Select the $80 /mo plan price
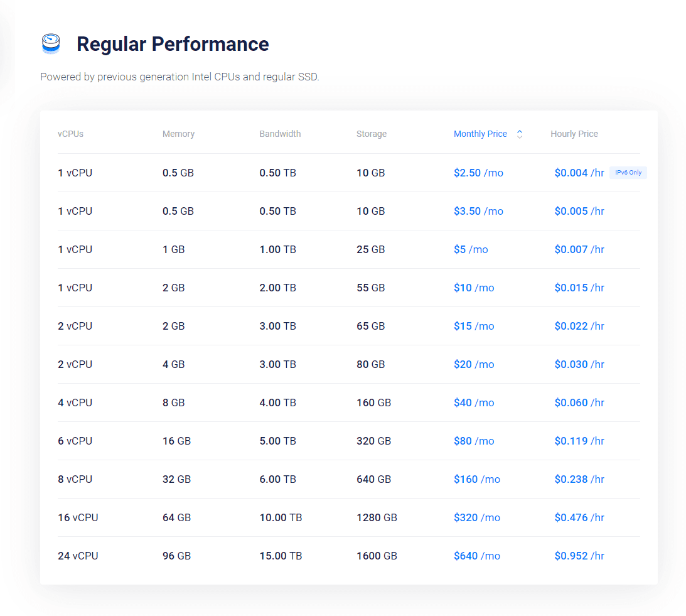Image resolution: width=686 pixels, height=616 pixels. (x=474, y=441)
